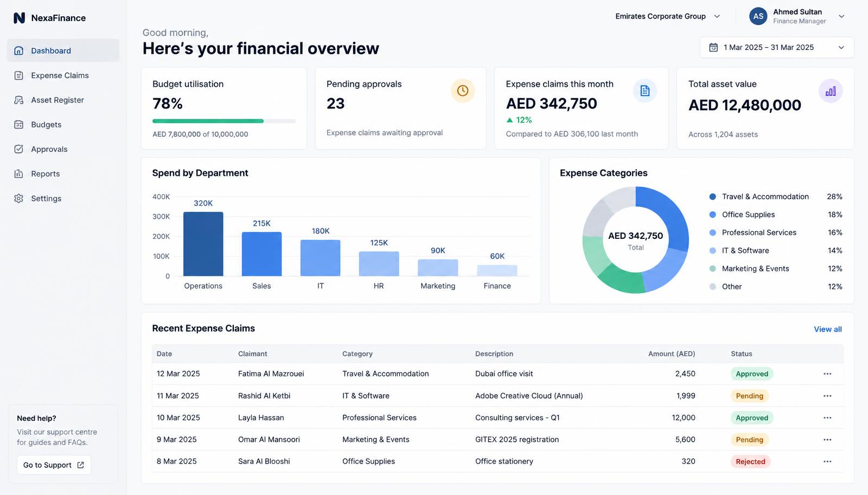Click the Expense Claims sidebar icon
The image size is (868, 495).
[18, 75]
